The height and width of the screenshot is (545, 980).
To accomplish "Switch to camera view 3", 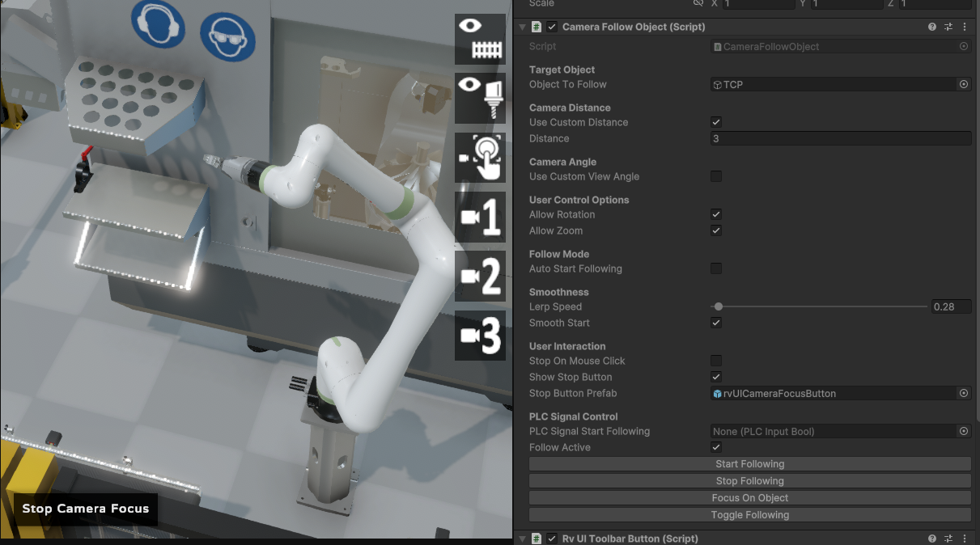I will pyautogui.click(x=480, y=336).
